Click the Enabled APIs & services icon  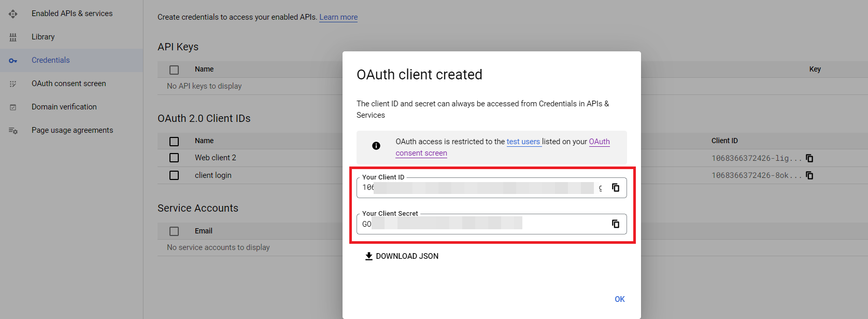(13, 14)
